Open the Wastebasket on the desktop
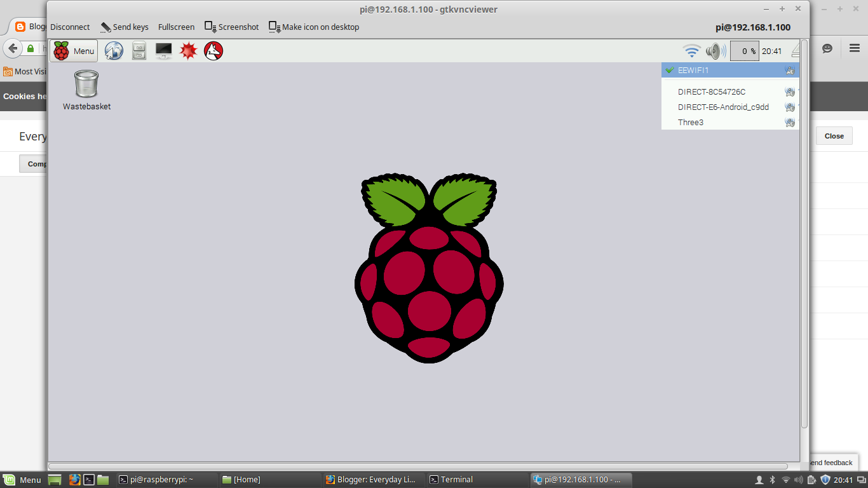Viewport: 868px width, 488px height. click(86, 90)
